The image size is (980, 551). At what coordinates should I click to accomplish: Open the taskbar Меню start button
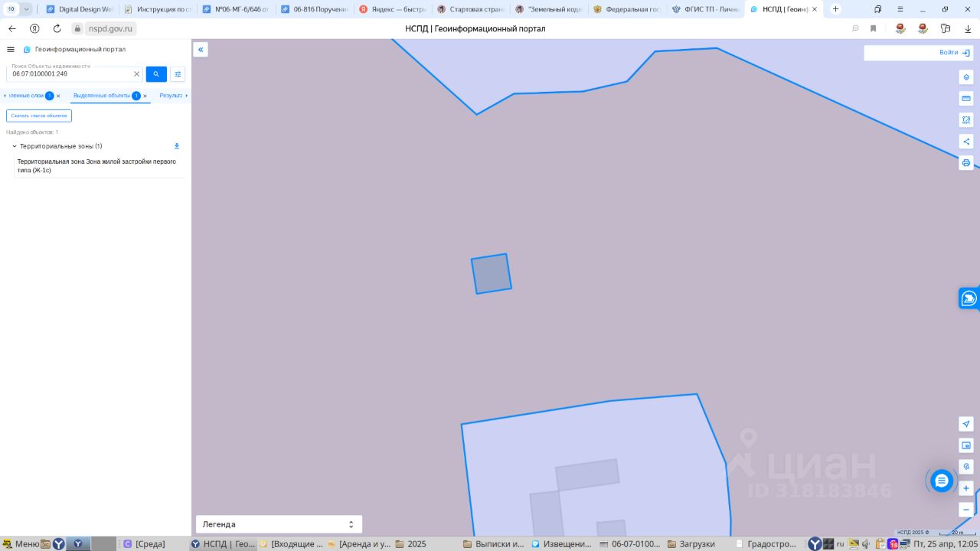pyautogui.click(x=20, y=544)
